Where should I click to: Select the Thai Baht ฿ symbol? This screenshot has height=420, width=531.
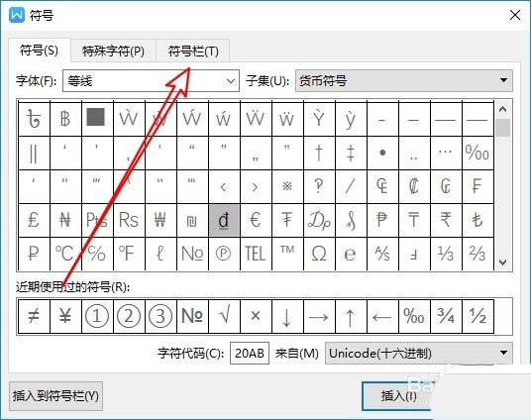click(x=65, y=119)
